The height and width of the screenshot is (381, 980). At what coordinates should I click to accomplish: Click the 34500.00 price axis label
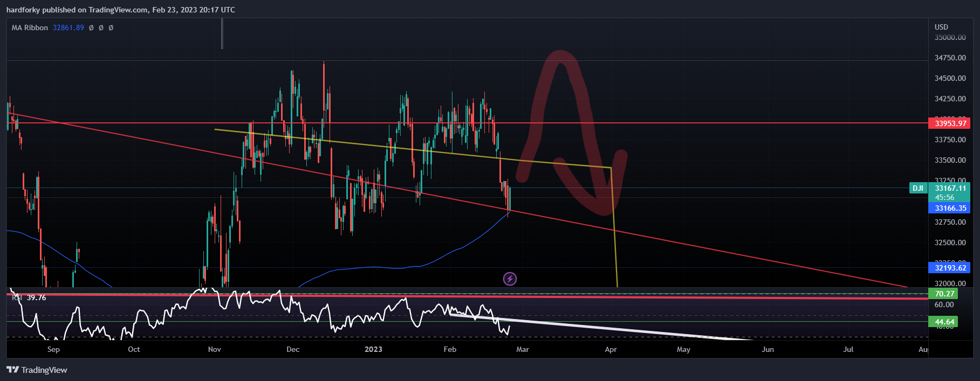click(x=950, y=78)
